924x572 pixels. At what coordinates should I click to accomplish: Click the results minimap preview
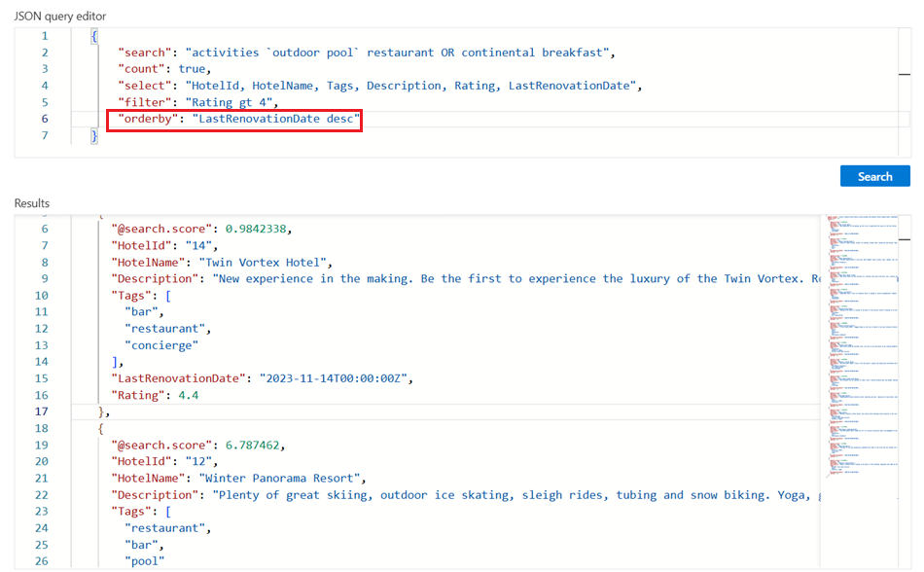point(864,346)
